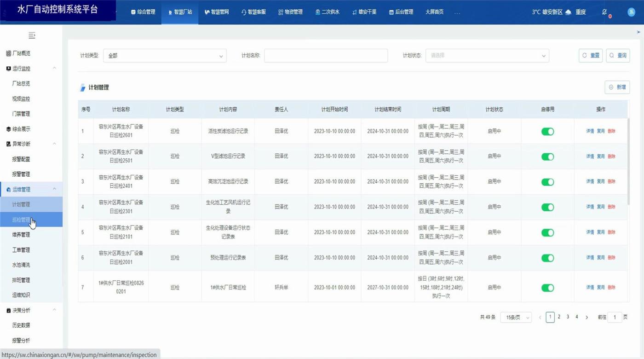Turn off 1#供水厂日常巡检 plan toggle

tap(547, 288)
